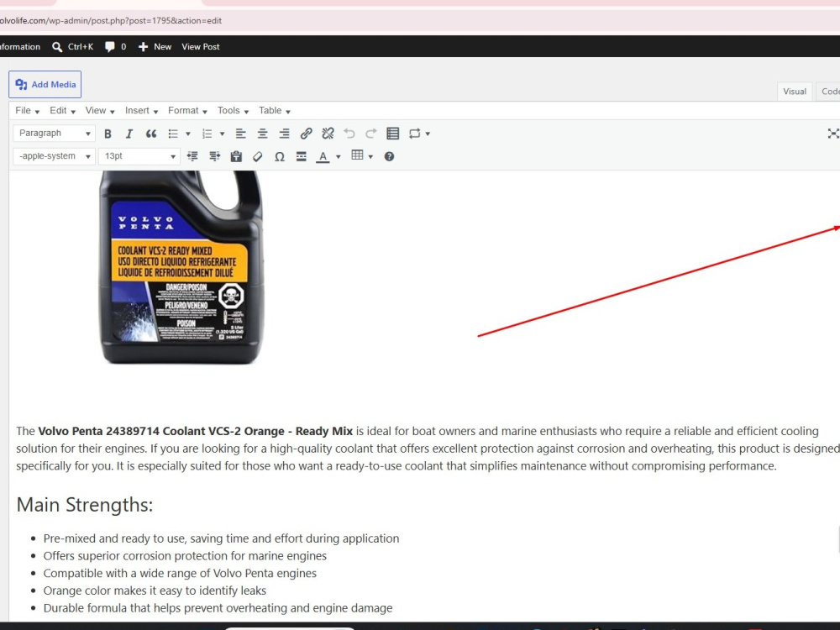Undo the last change
The height and width of the screenshot is (630, 840).
tap(349, 134)
